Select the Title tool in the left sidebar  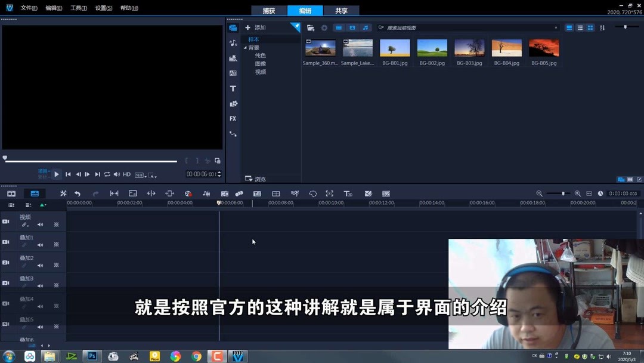[x=233, y=88]
